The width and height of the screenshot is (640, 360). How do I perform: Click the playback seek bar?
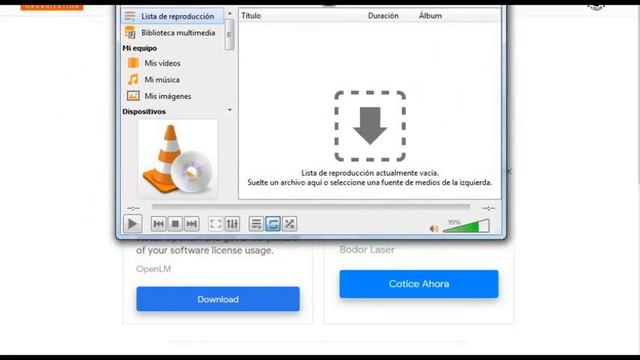(311, 207)
